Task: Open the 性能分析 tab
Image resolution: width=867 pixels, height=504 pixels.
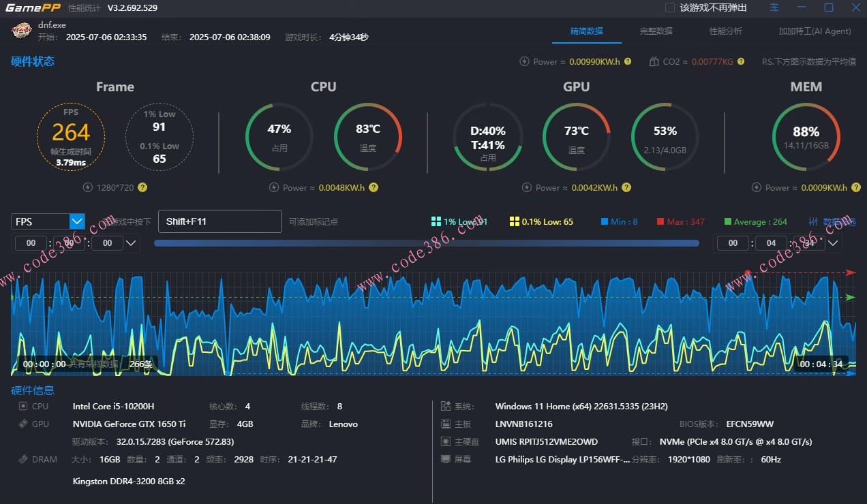Action: click(725, 31)
